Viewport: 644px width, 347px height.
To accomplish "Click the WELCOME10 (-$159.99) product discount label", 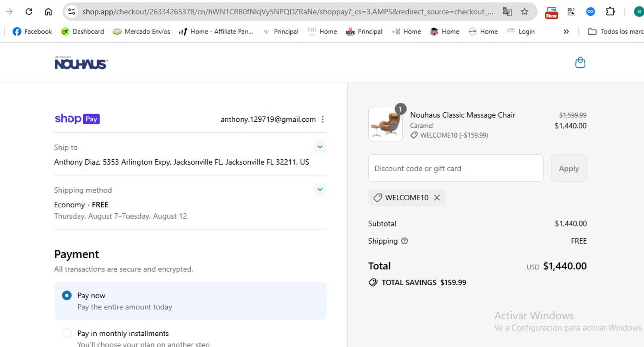I will click(449, 135).
